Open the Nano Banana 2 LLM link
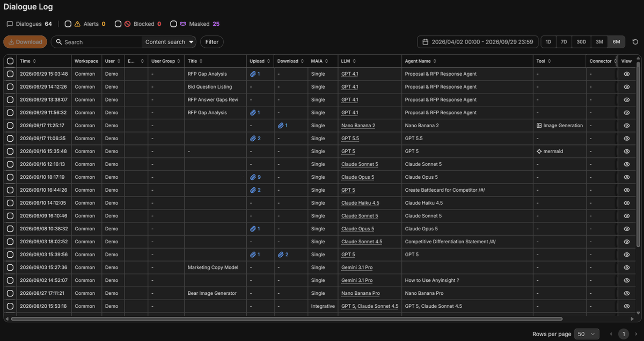 pyautogui.click(x=358, y=126)
